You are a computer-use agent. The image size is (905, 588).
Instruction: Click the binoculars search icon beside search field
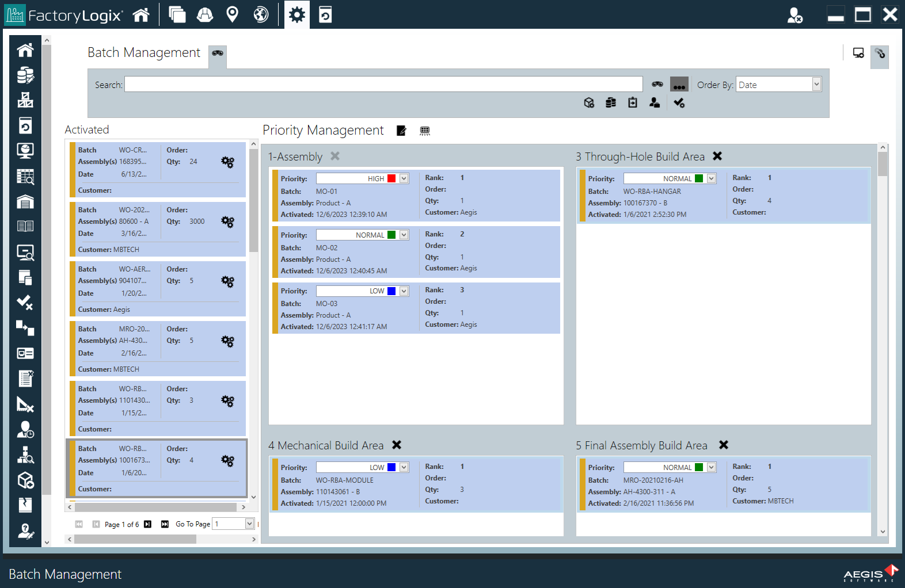click(657, 85)
